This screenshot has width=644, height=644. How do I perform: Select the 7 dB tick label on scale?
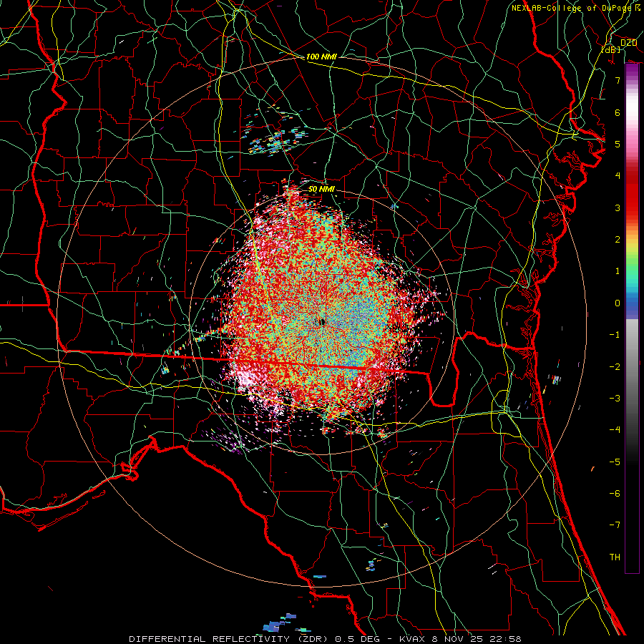pos(618,80)
